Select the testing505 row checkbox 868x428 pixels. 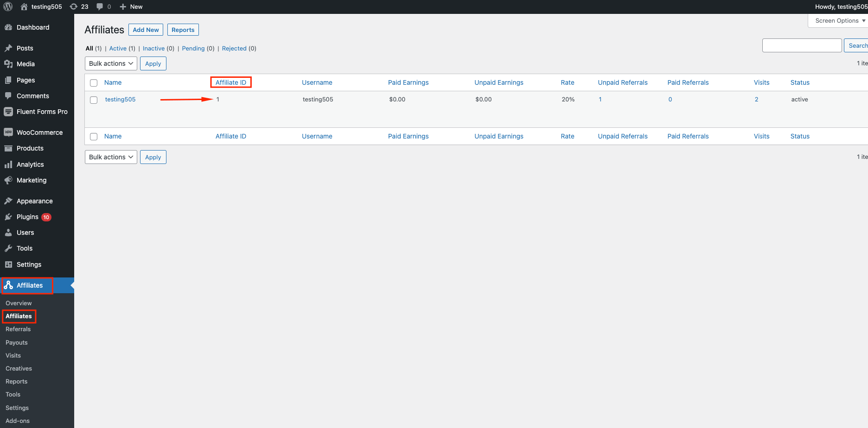[94, 100]
